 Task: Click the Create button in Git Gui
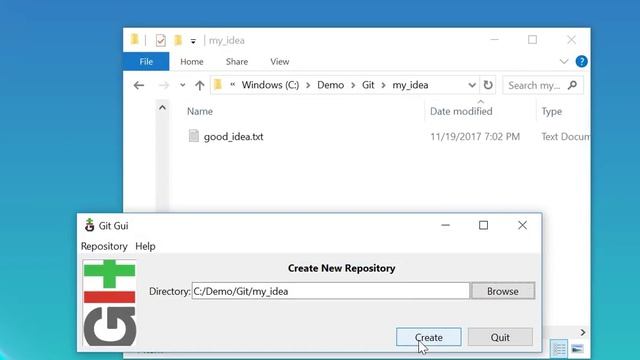(429, 337)
